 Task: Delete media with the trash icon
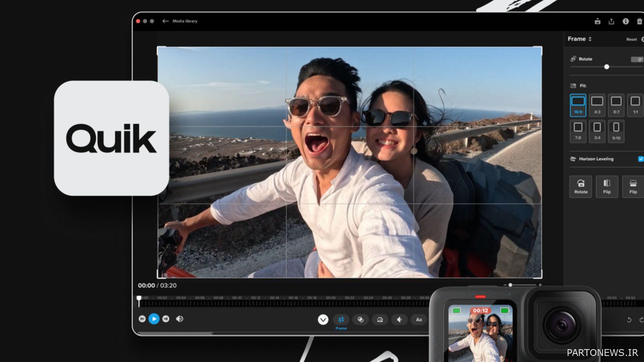[640, 21]
